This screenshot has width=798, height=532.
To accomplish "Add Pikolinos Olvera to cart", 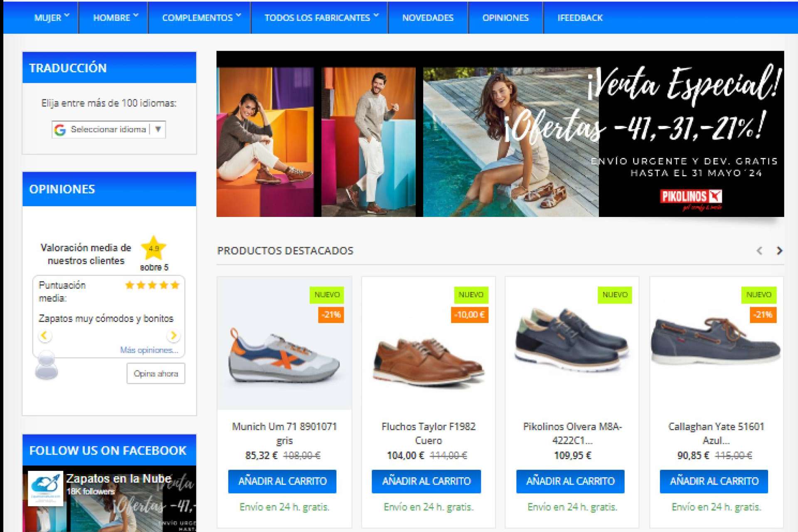I will click(x=570, y=481).
